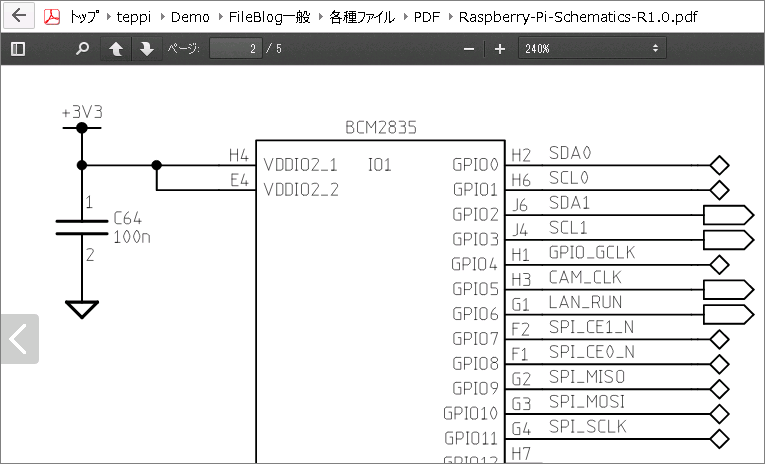The image size is (765, 464).
Task: Navigate to teppi breadcrumb
Action: [134, 17]
